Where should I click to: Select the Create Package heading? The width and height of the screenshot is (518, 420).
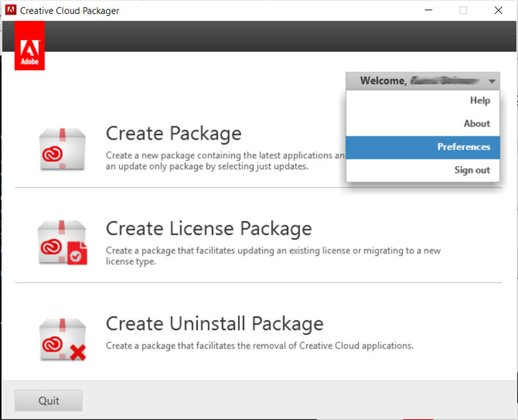click(x=173, y=133)
